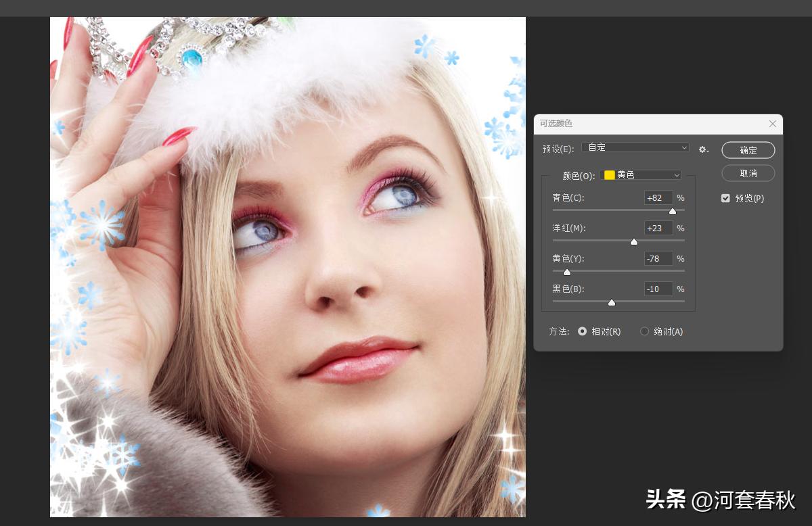Click the 青色(C) slider handle
The height and width of the screenshot is (526, 812).
tap(672, 212)
